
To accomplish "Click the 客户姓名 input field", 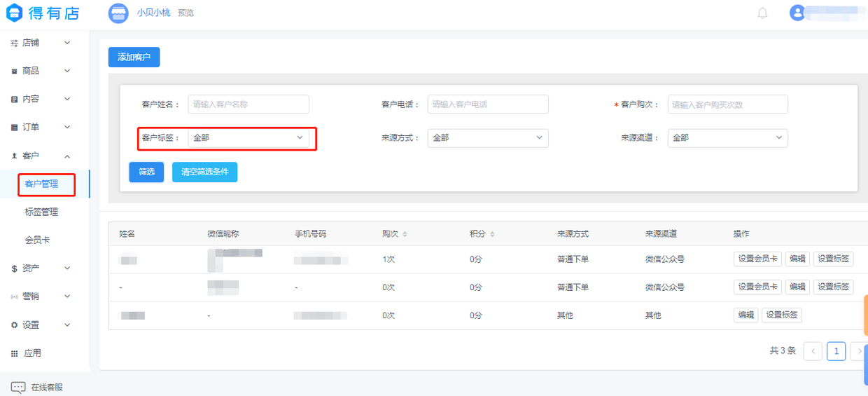I will 248,104.
